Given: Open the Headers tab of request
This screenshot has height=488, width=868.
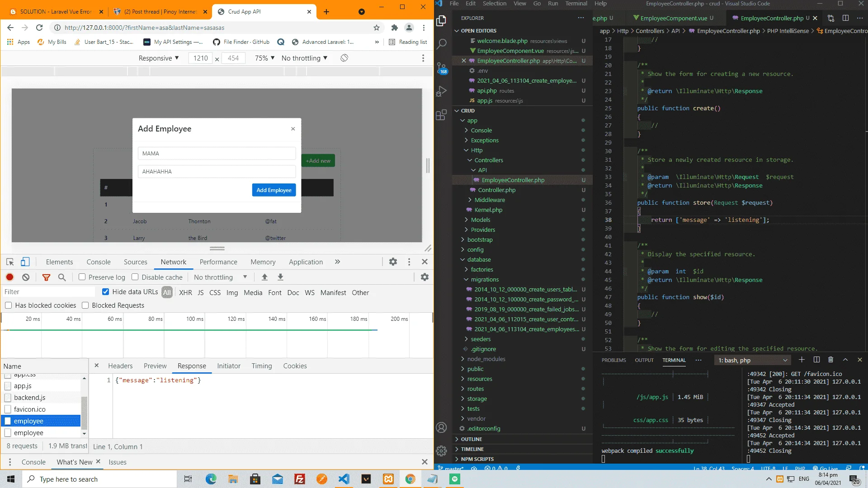Looking at the screenshot, I should 120,366.
